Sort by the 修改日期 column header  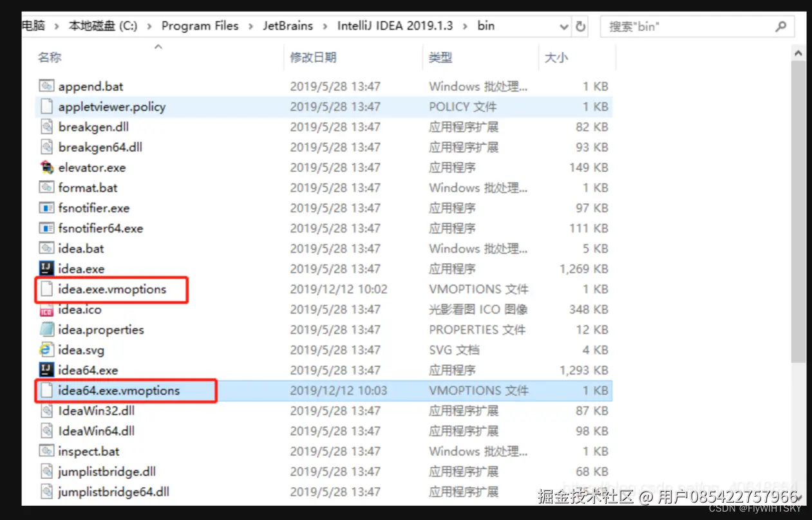313,57
